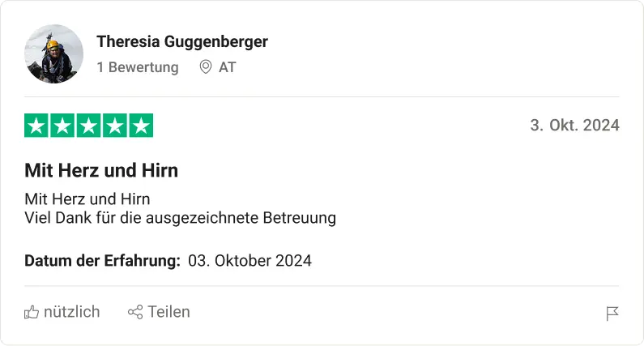Click the "Datum der Erfahrung" label
The image size is (644, 346).
[x=102, y=261]
